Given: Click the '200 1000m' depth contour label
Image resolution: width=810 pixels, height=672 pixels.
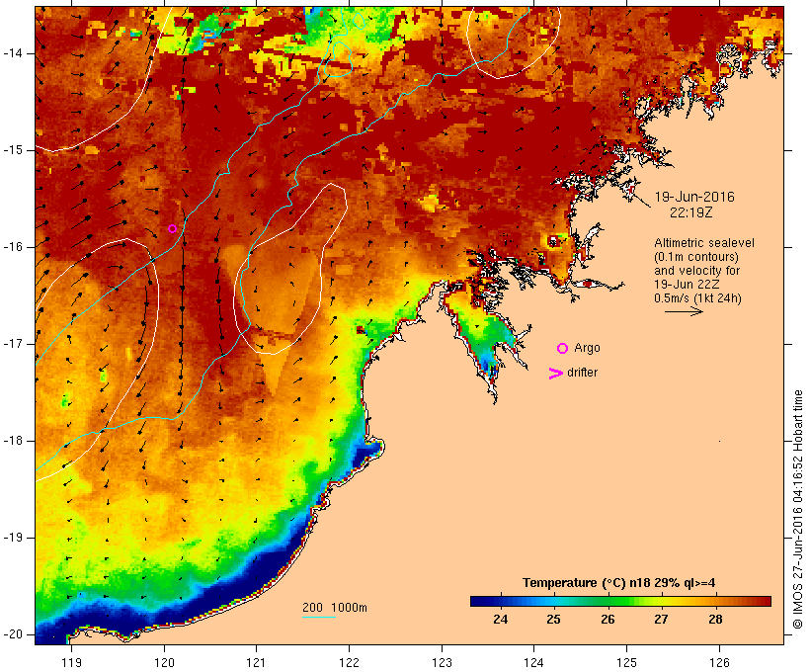Looking at the screenshot, I should (x=335, y=608).
